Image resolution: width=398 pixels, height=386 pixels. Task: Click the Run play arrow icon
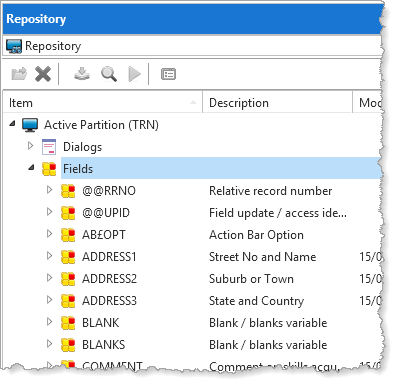(135, 74)
